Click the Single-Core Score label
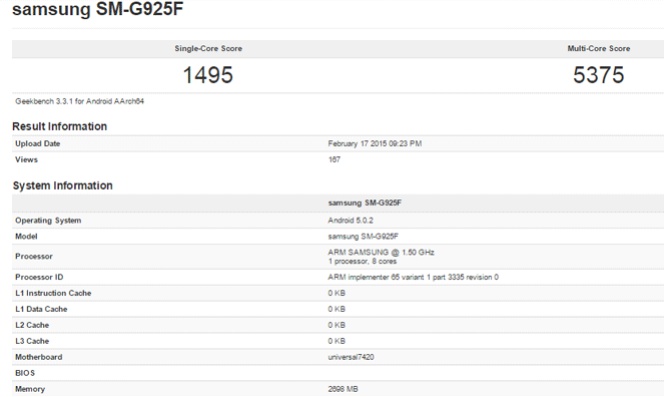 tap(208, 48)
